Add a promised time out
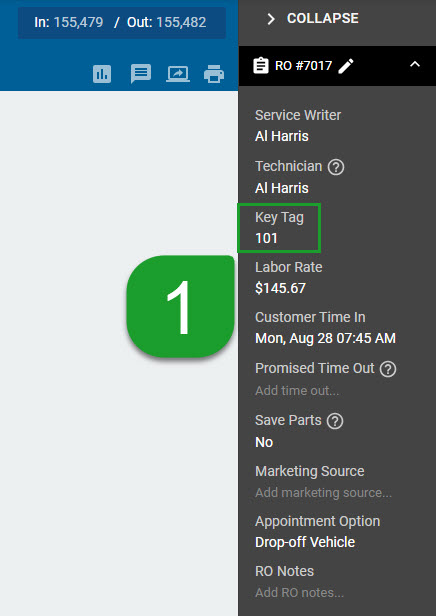The height and width of the screenshot is (616, 436). coord(297,390)
